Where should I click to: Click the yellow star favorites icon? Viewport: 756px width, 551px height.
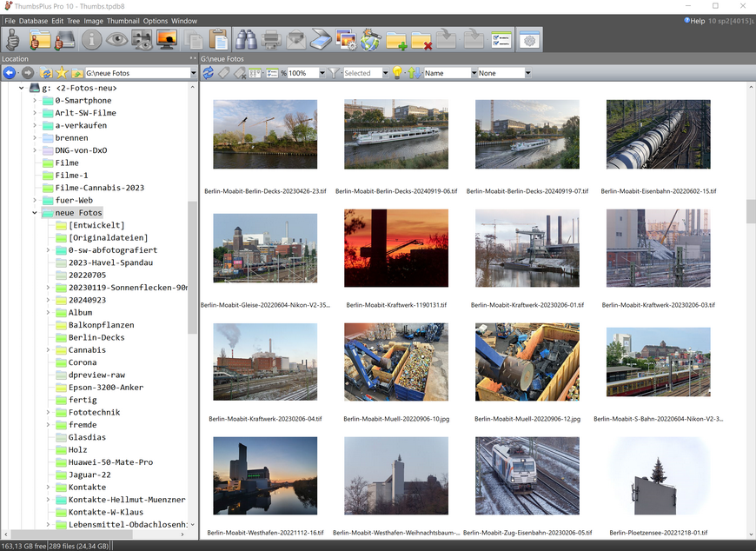click(61, 73)
